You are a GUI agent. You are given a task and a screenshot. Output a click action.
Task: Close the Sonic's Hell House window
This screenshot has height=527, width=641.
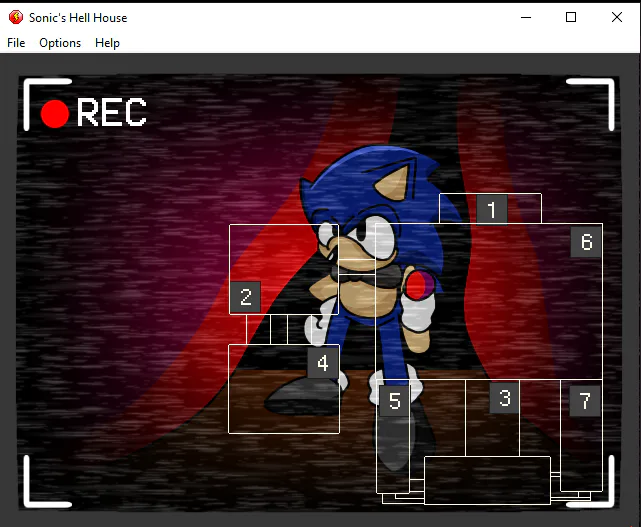point(616,17)
